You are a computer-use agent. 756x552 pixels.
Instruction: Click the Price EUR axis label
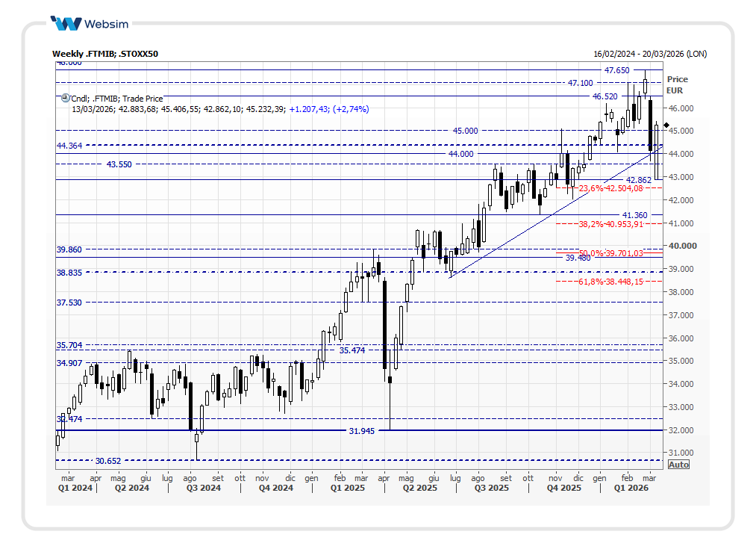[677, 84]
